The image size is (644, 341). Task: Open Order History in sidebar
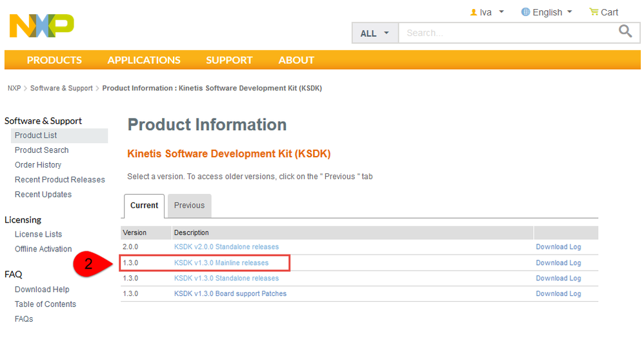[38, 165]
